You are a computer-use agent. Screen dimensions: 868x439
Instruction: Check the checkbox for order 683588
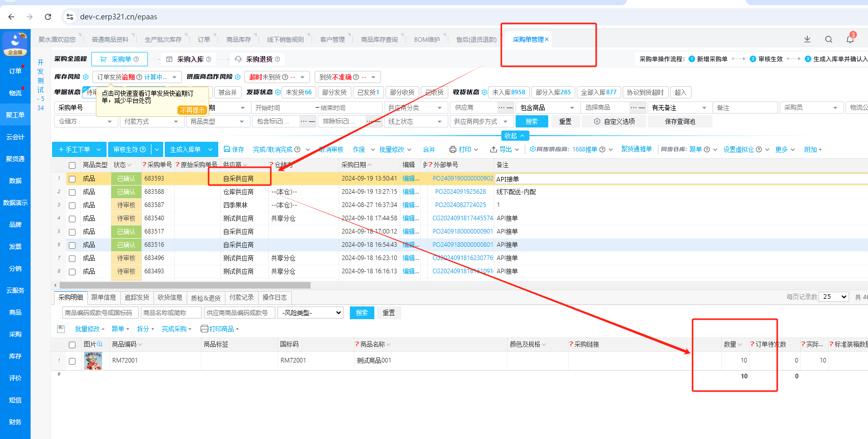point(72,192)
